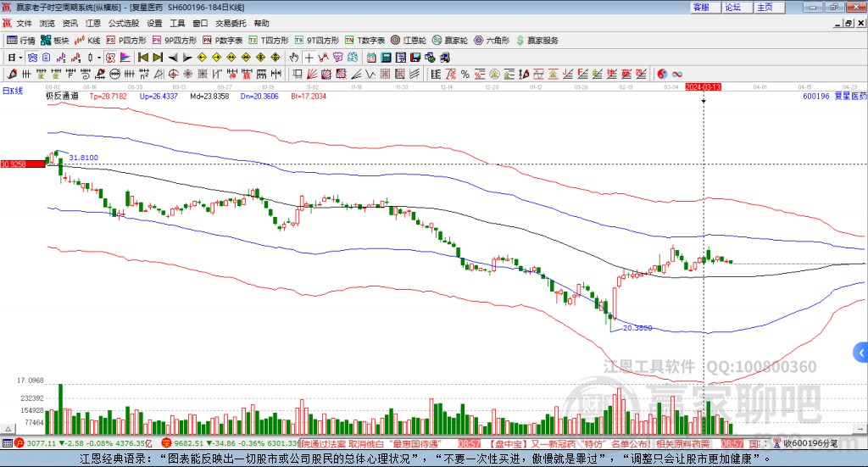The width and height of the screenshot is (868, 467).
Task: Open the 浏览 menu
Action: (47, 23)
